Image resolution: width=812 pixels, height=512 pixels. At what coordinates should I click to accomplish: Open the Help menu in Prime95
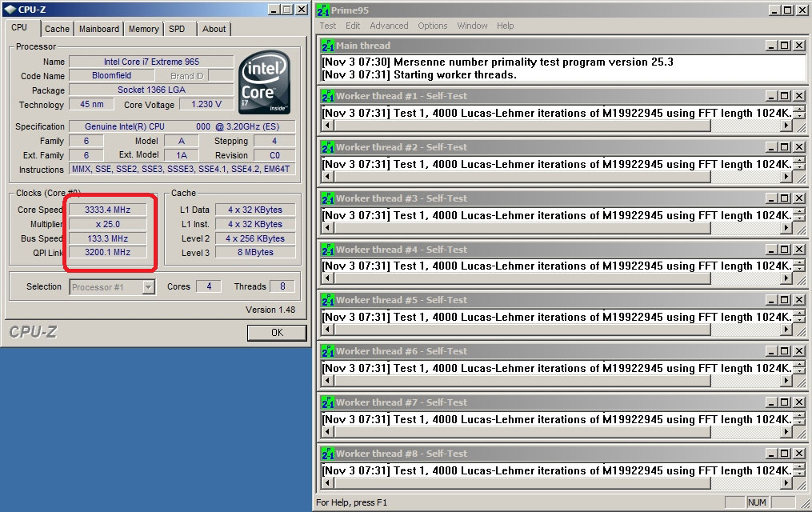pyautogui.click(x=505, y=26)
